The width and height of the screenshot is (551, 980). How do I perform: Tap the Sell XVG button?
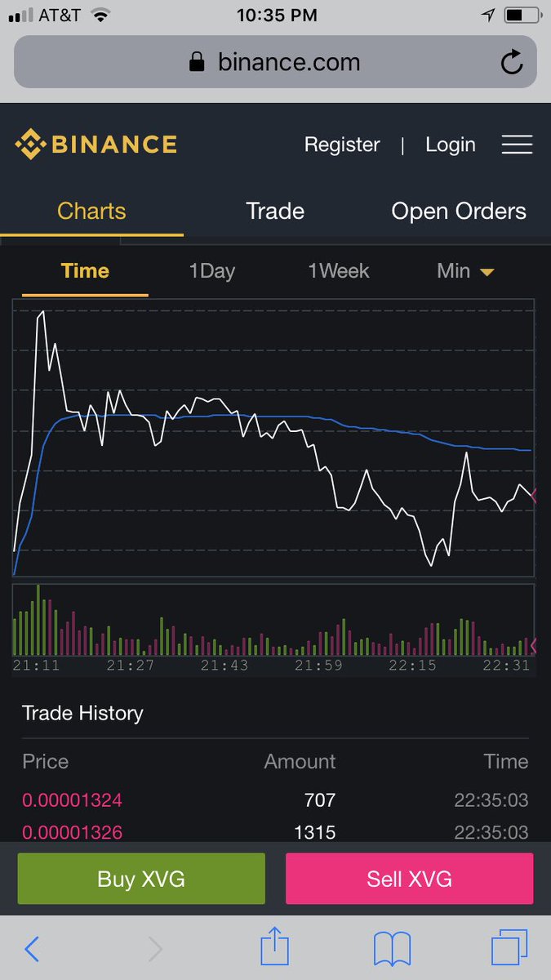pos(409,879)
